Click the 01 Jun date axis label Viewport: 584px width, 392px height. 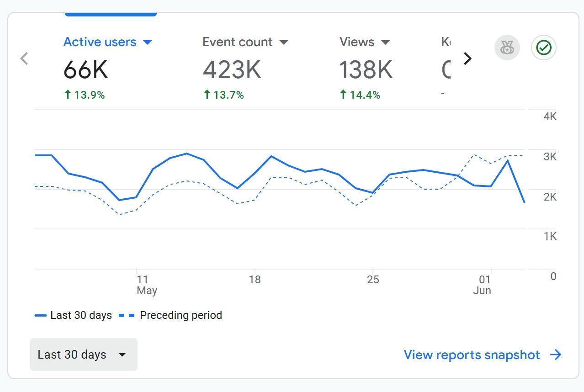tap(483, 285)
